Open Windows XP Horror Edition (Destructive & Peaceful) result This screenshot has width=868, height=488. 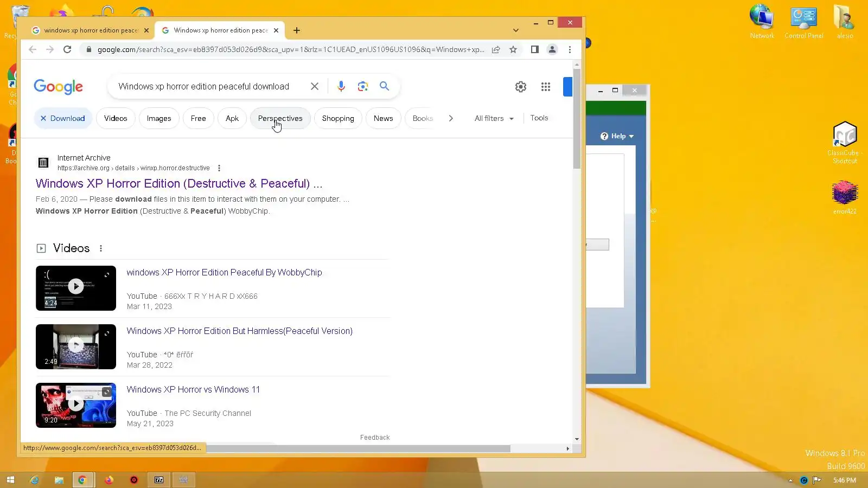(179, 183)
